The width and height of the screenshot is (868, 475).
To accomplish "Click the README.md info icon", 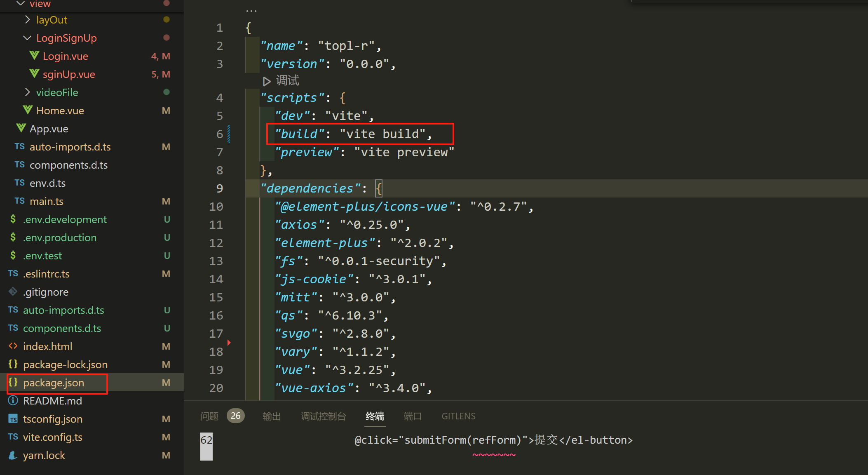I will pos(13,401).
